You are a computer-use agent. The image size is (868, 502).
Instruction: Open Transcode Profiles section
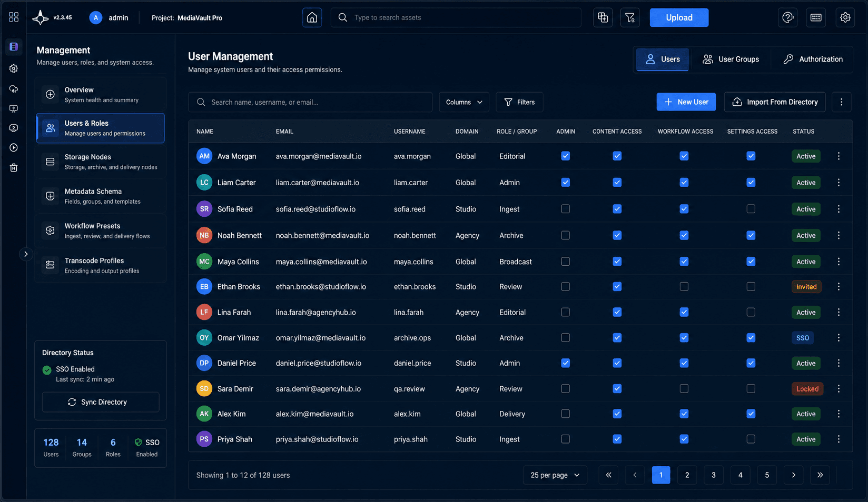(101, 266)
